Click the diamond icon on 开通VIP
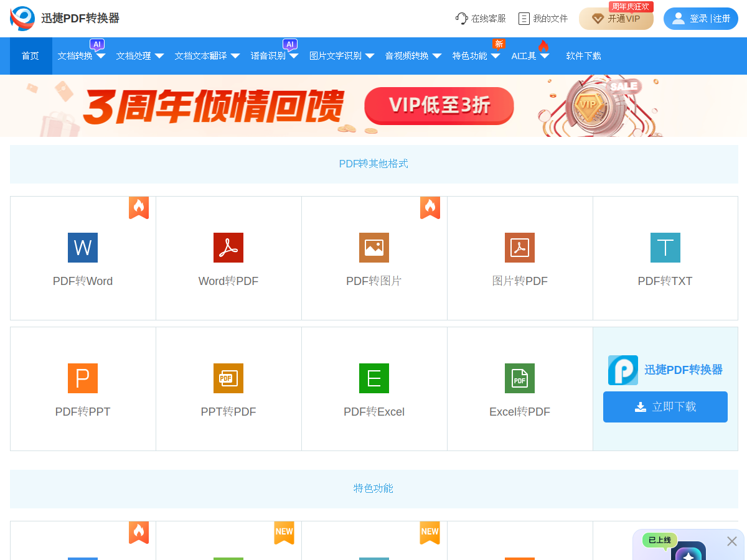The image size is (747, 560). tap(598, 19)
